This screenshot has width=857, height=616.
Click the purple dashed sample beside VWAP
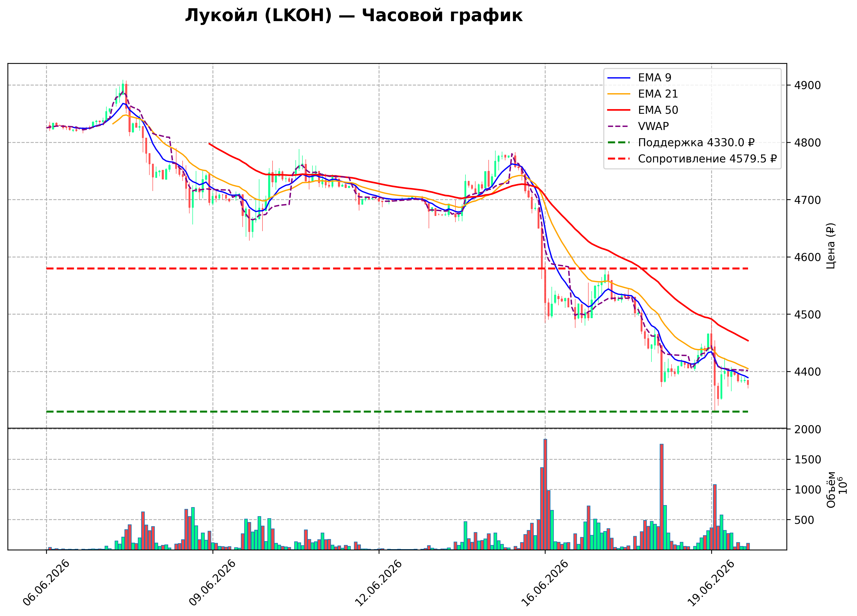click(x=619, y=127)
